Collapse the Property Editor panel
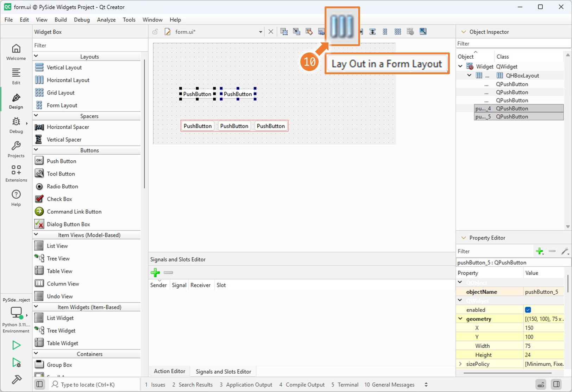 point(464,238)
